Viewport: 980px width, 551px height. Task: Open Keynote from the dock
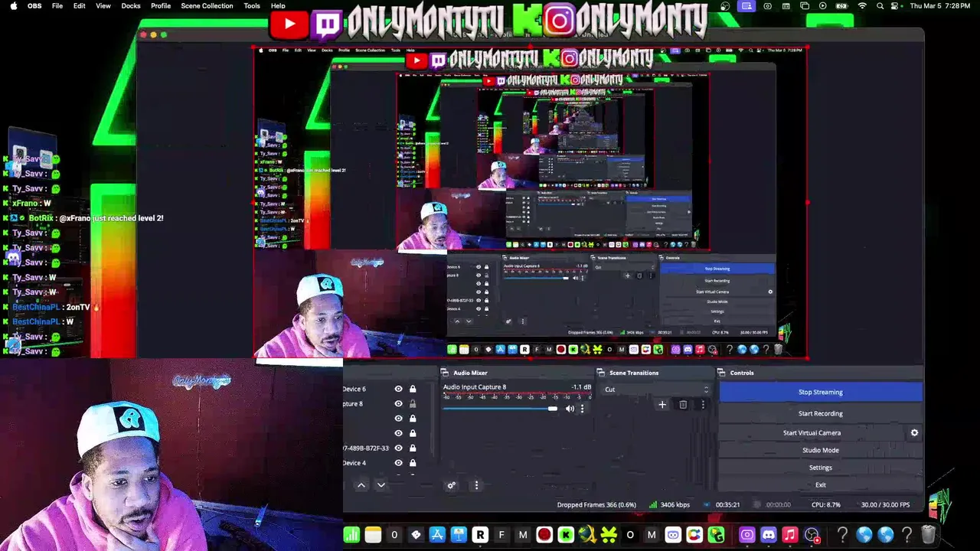pos(459,535)
